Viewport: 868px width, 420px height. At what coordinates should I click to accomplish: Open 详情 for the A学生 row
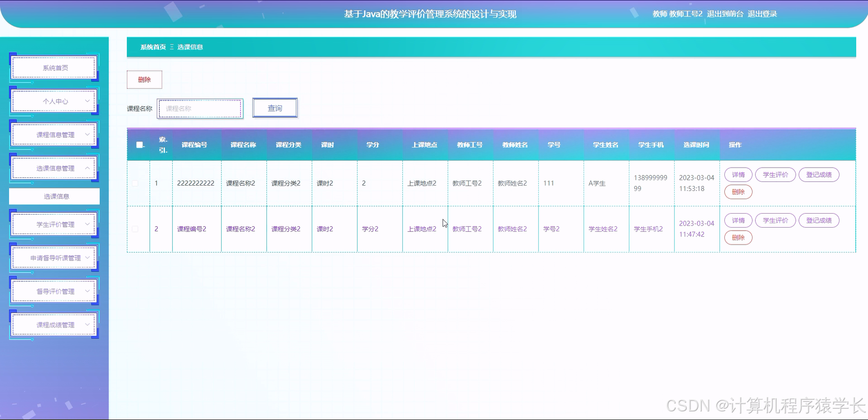(x=738, y=175)
